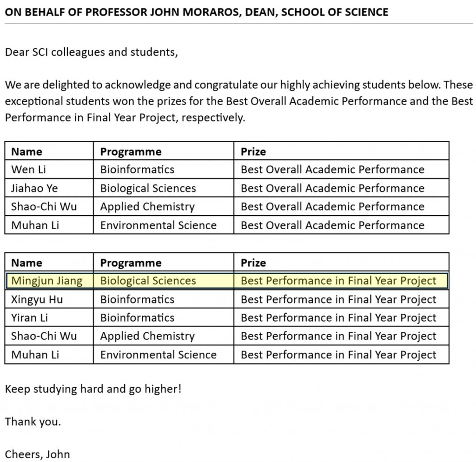Click Xingyu Hu's Best Performance prize cell
This screenshot has width=476, height=462.
[x=338, y=299]
